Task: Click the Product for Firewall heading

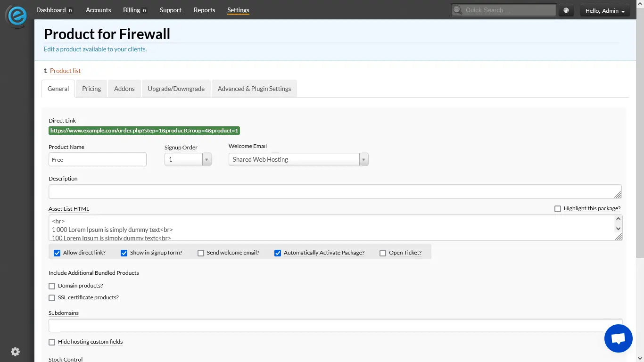Action: (107, 34)
